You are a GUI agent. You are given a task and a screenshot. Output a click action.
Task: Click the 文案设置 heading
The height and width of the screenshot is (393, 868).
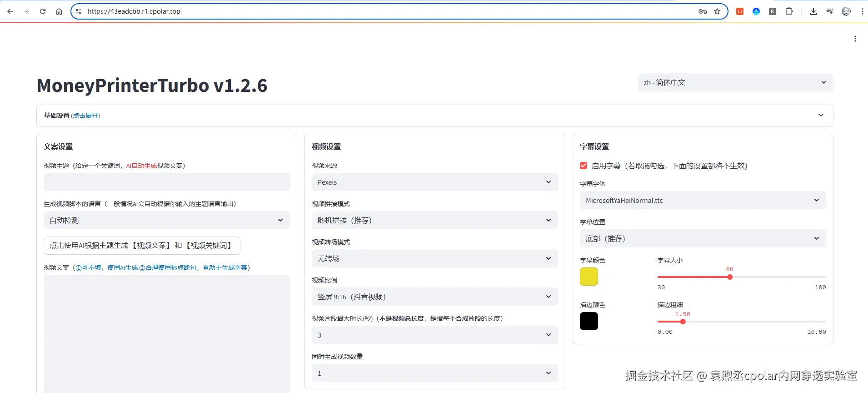[58, 146]
